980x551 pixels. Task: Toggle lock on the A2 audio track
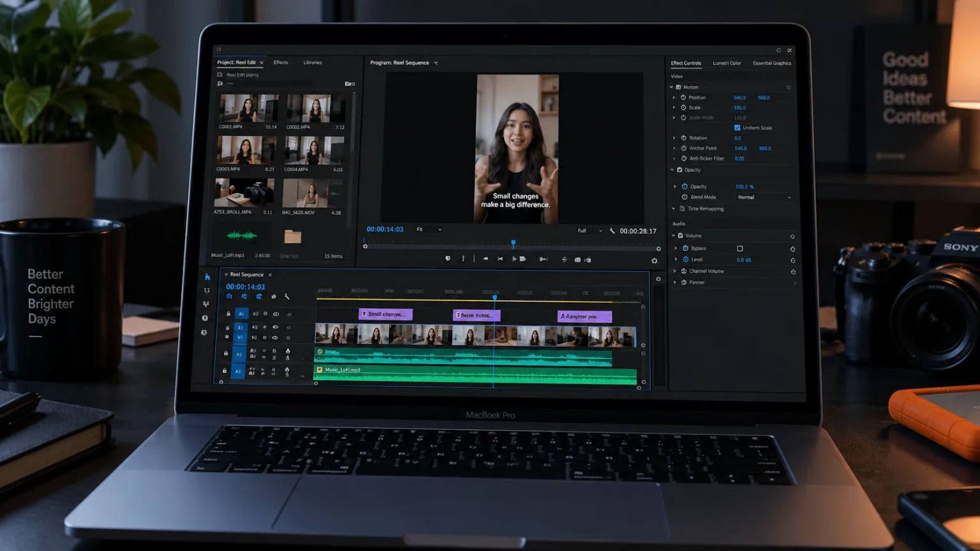click(x=226, y=353)
